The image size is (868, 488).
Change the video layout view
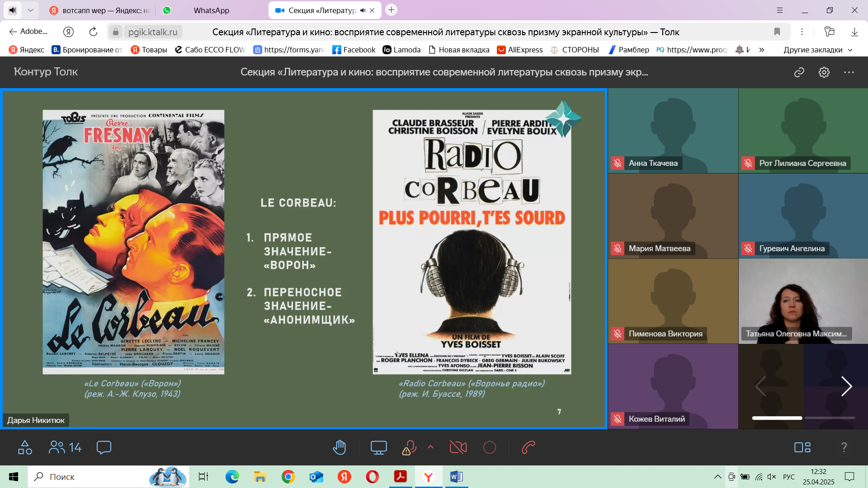click(802, 447)
